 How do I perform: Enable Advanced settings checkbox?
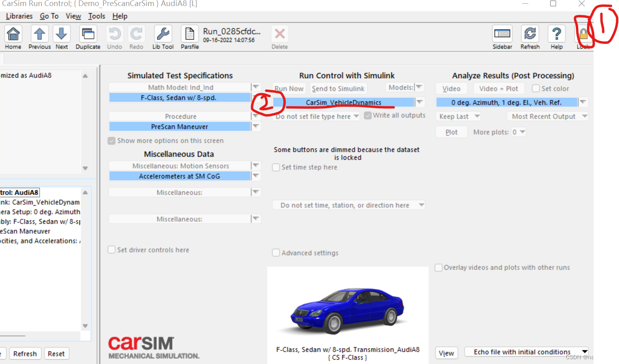[x=276, y=253]
